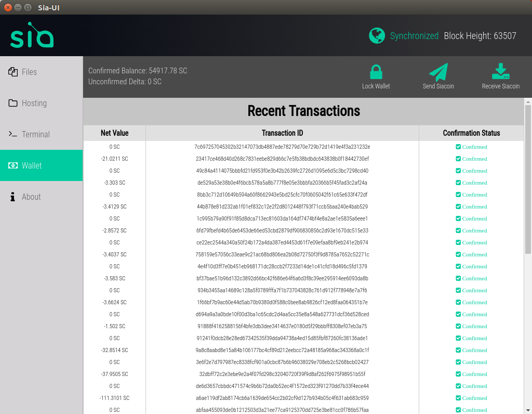
Task: Click the Confirmation Status column header
Action: click(471, 133)
